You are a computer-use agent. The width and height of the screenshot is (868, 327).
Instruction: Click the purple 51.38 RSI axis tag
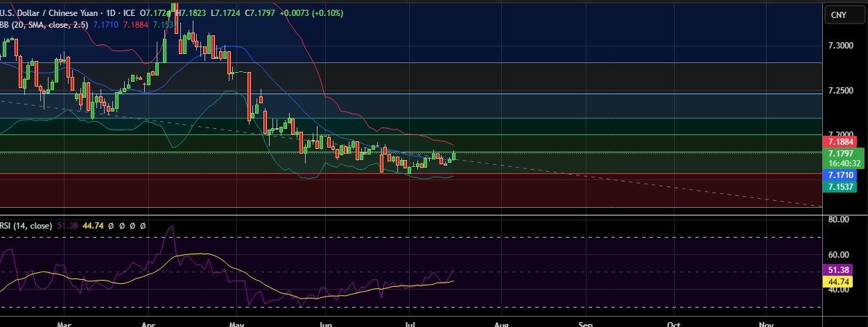tap(839, 270)
